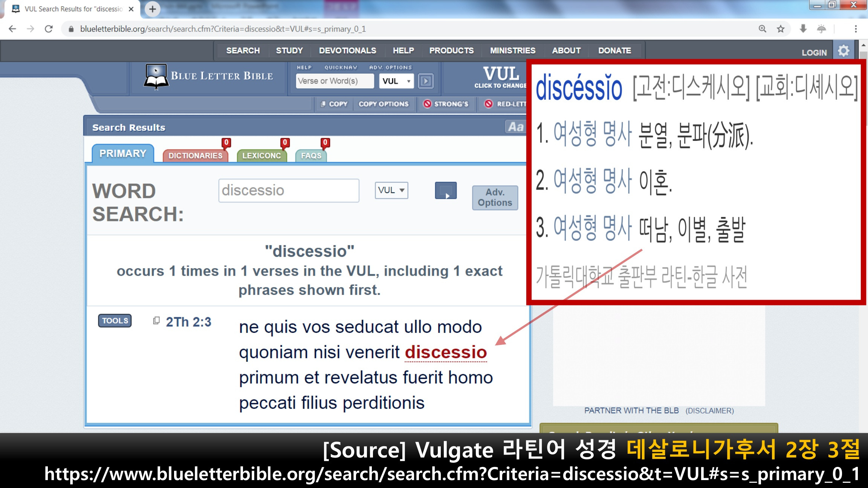Click the browser reload page icon
Viewport: 868px width, 488px height.
click(x=49, y=29)
